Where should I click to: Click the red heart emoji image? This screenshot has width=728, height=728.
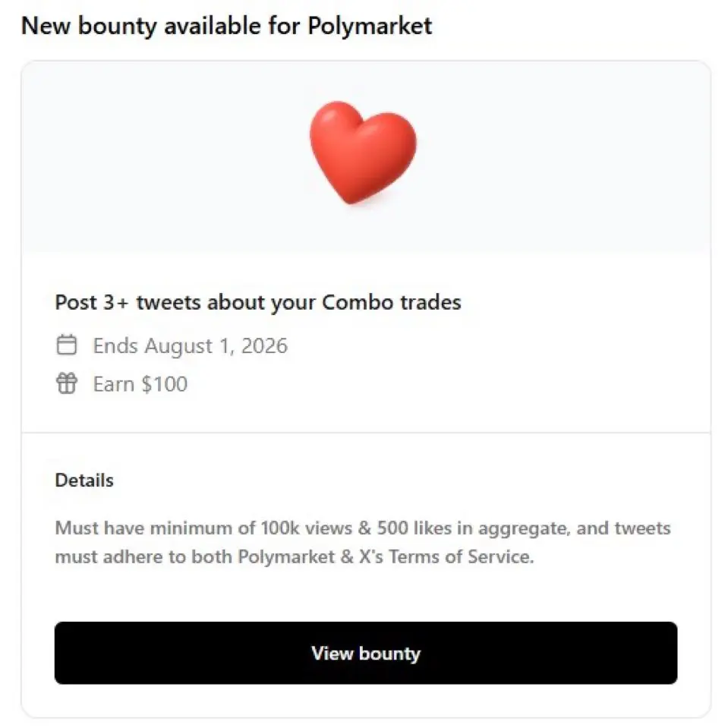click(363, 153)
